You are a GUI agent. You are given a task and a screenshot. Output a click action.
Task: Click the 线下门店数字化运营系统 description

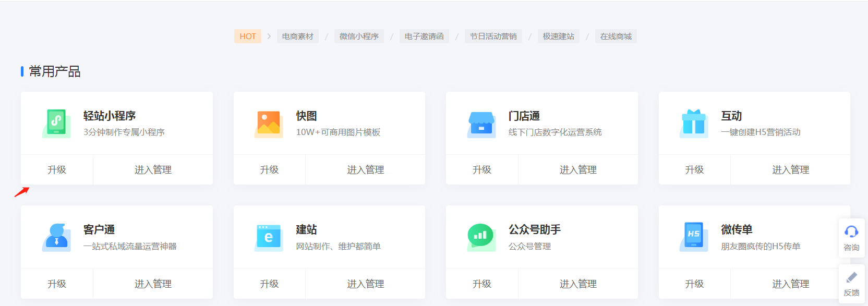coord(555,132)
